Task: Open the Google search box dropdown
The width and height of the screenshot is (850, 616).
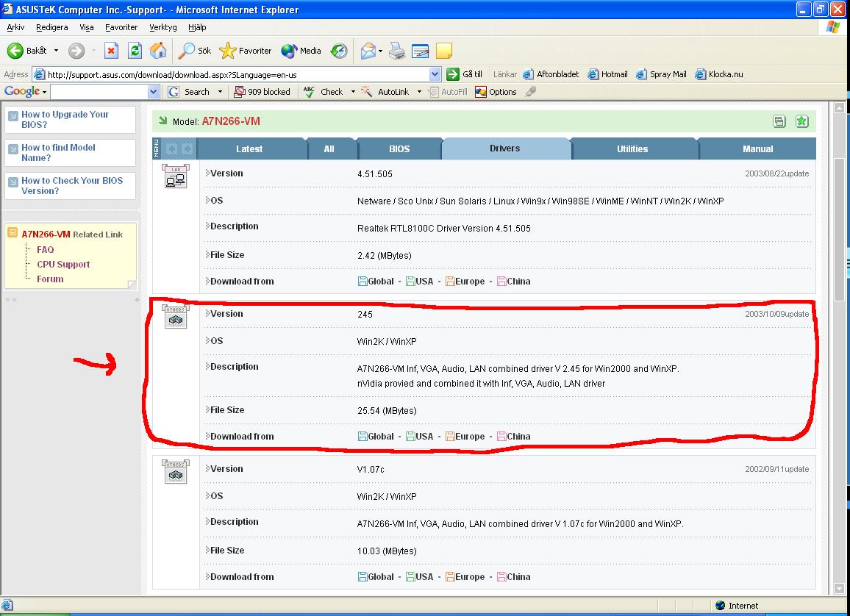Action: 154,92
